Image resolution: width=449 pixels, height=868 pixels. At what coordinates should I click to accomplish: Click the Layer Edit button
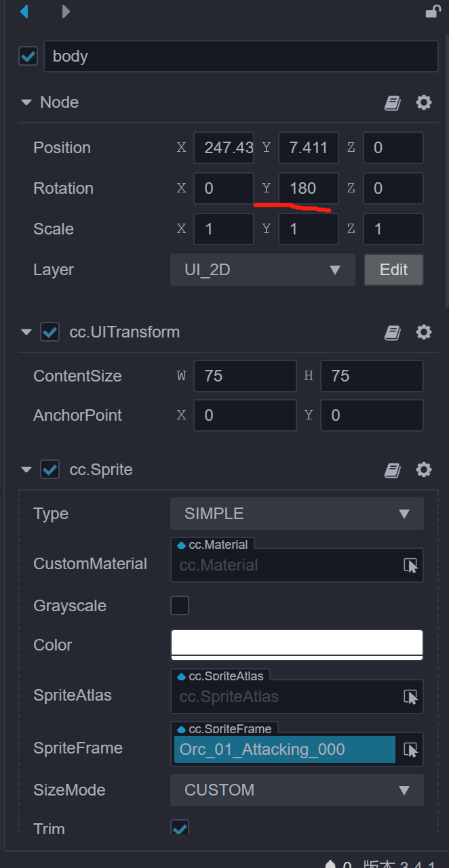[x=393, y=270]
